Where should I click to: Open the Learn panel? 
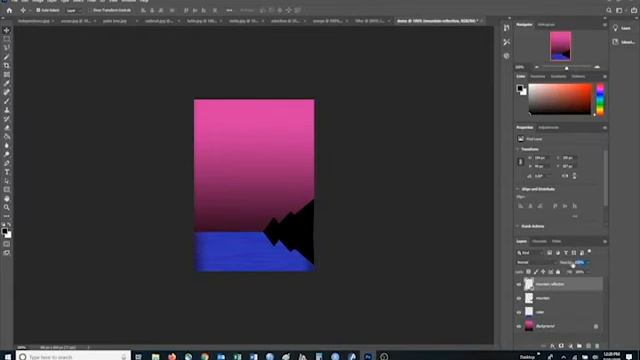[622, 28]
